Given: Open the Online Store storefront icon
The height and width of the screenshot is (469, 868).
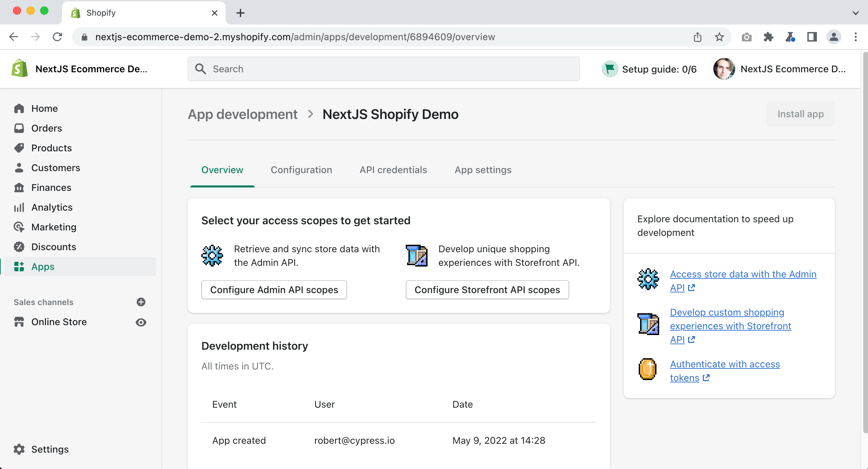Looking at the screenshot, I should click(x=19, y=322).
